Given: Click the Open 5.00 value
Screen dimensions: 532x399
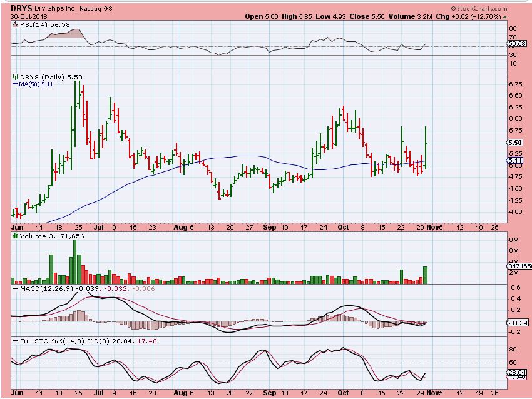Looking at the screenshot, I should 261,16.
